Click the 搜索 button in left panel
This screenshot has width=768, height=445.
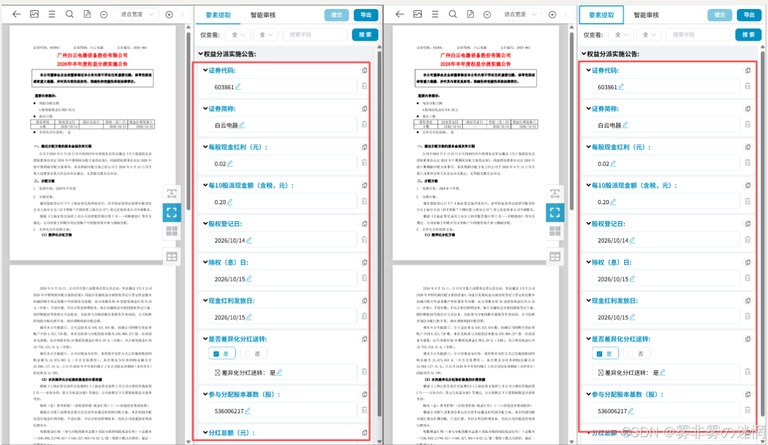coord(365,35)
